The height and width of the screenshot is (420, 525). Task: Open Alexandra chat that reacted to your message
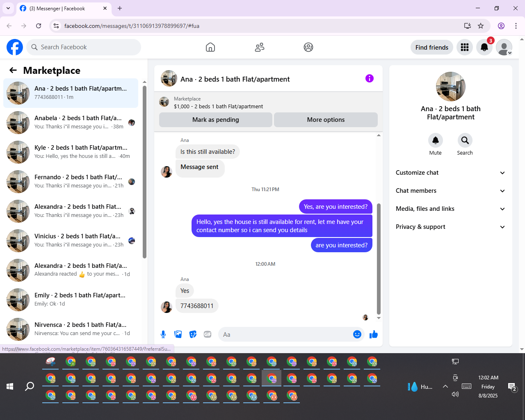click(71, 270)
